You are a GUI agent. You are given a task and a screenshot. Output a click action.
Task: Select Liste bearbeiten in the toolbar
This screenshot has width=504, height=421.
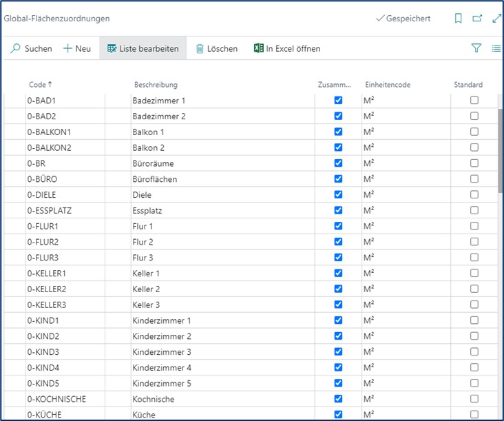[143, 49]
